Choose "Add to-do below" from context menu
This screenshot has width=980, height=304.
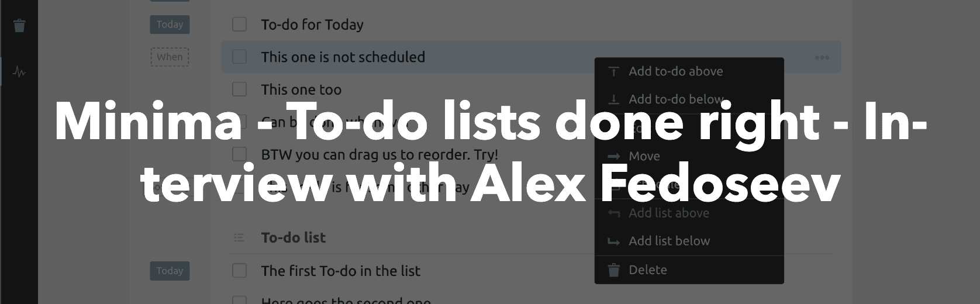coord(675,99)
